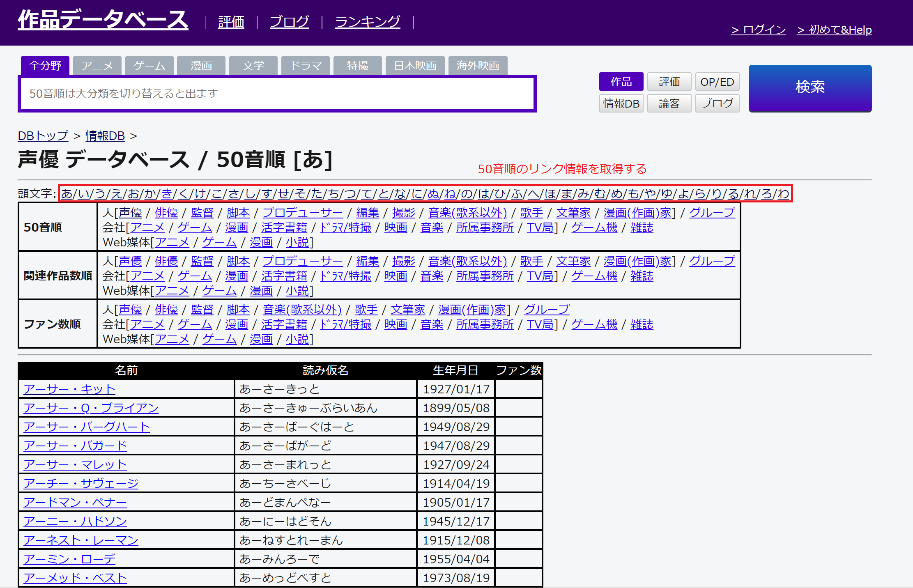
Task: Open アーミン・ローデ name link
Action: pos(69,559)
